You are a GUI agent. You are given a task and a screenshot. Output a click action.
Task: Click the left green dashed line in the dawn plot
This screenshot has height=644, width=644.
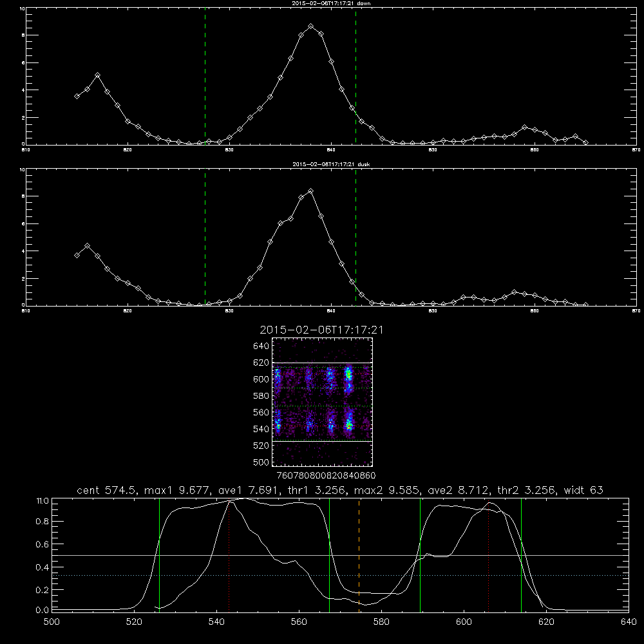pos(205,77)
